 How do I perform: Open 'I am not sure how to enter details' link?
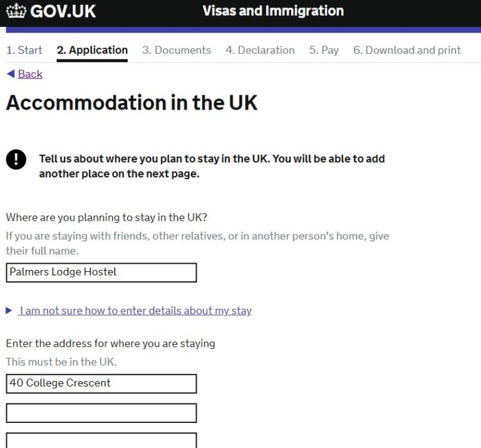(x=135, y=311)
